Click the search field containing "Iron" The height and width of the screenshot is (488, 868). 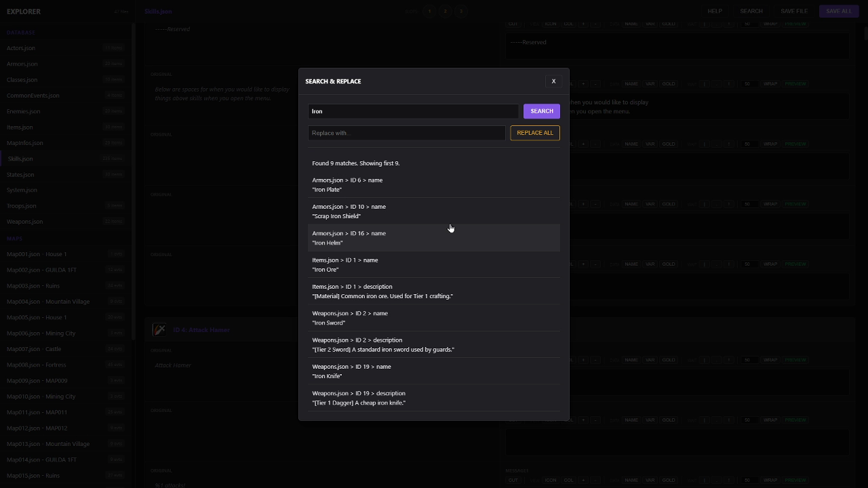414,111
